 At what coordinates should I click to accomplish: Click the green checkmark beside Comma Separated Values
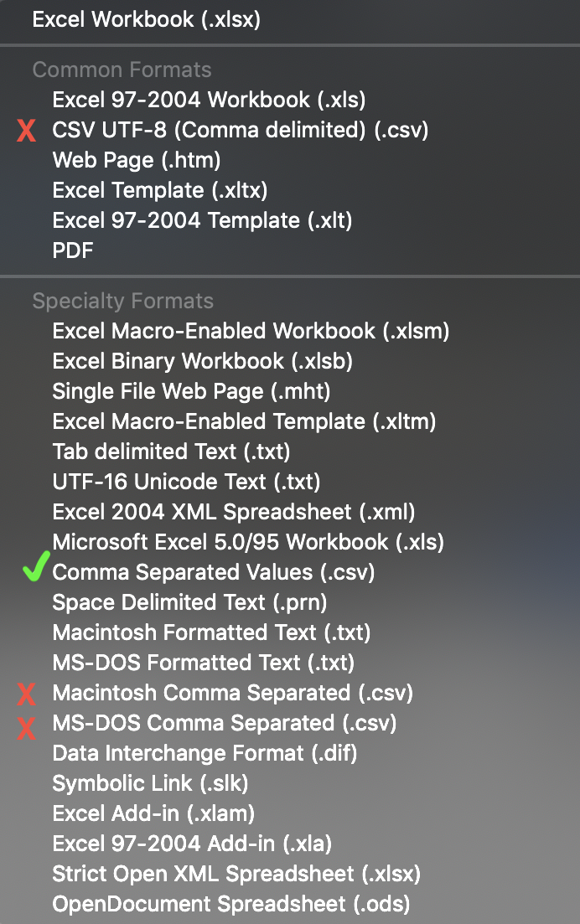(x=33, y=571)
